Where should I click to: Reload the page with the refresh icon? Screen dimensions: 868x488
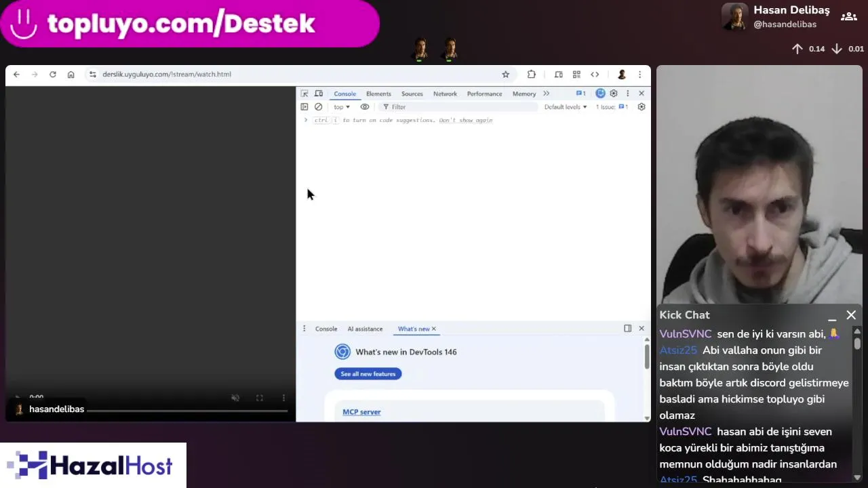(53, 75)
